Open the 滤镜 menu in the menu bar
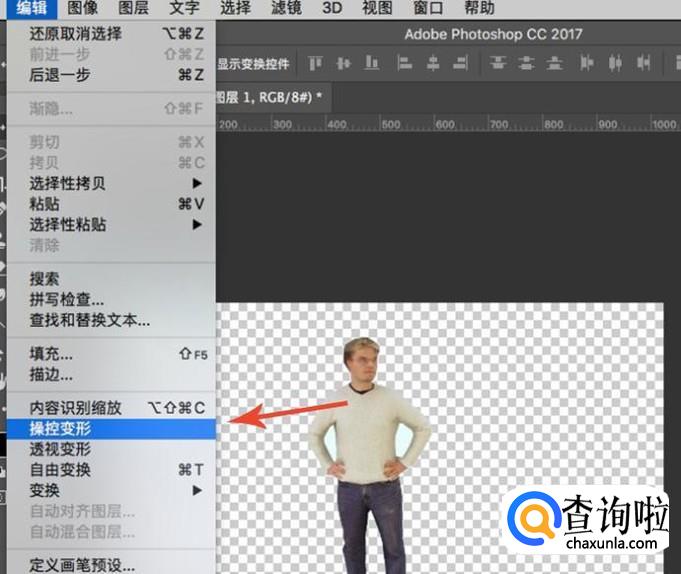681x574 pixels. (x=286, y=9)
